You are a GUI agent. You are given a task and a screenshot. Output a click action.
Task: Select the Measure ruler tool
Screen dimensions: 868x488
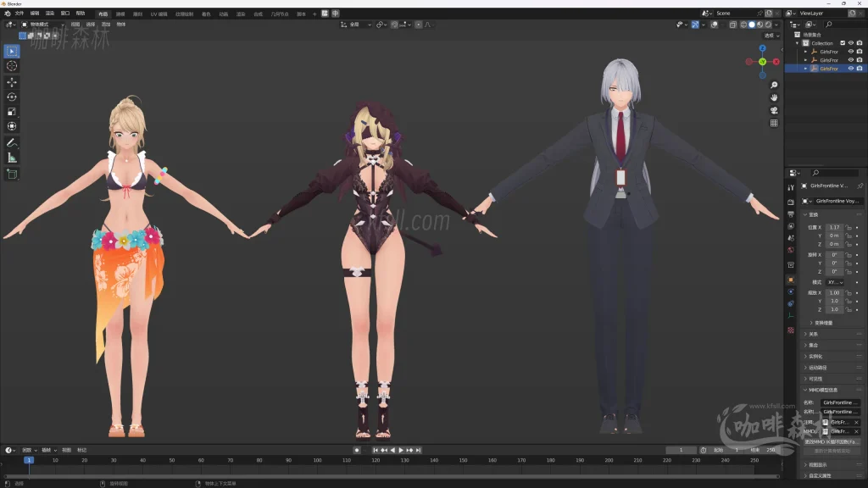pyautogui.click(x=12, y=158)
